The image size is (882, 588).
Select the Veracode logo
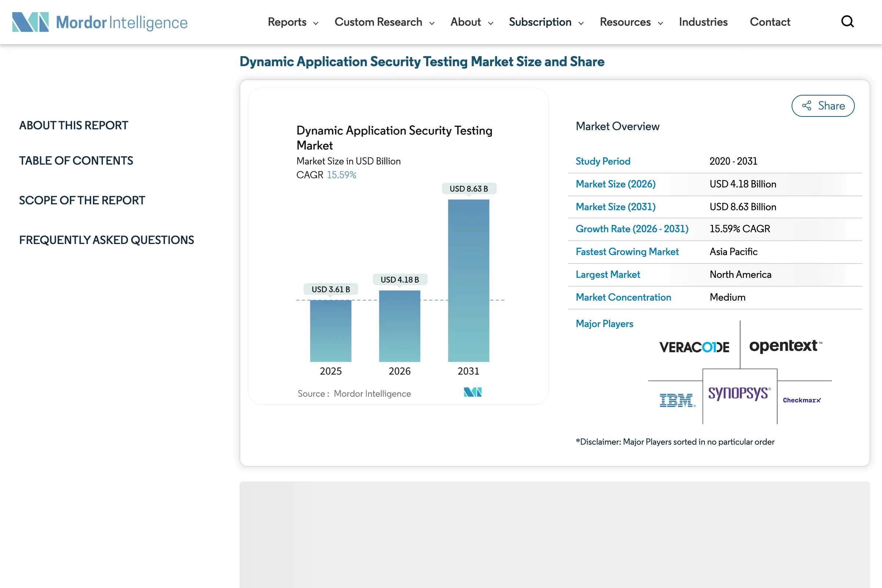(694, 347)
